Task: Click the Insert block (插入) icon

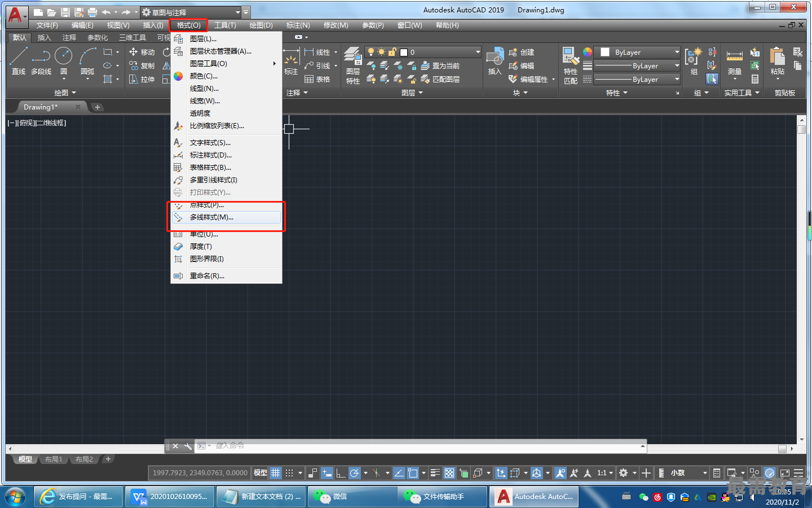Action: [x=495, y=61]
